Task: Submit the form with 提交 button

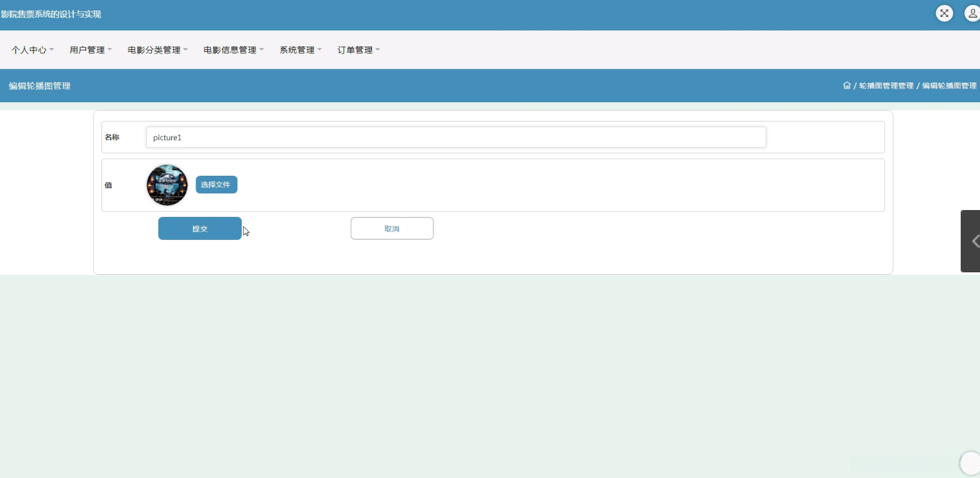Action: [200, 229]
